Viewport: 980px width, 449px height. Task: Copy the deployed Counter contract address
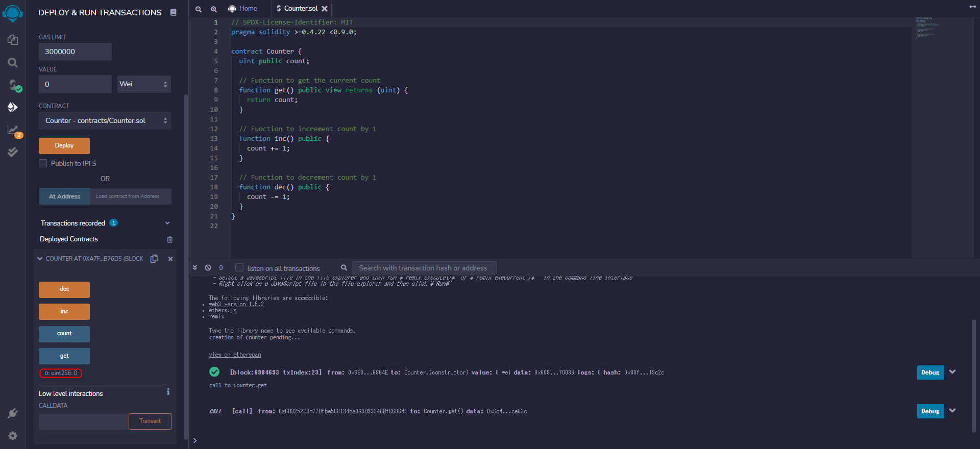point(154,259)
